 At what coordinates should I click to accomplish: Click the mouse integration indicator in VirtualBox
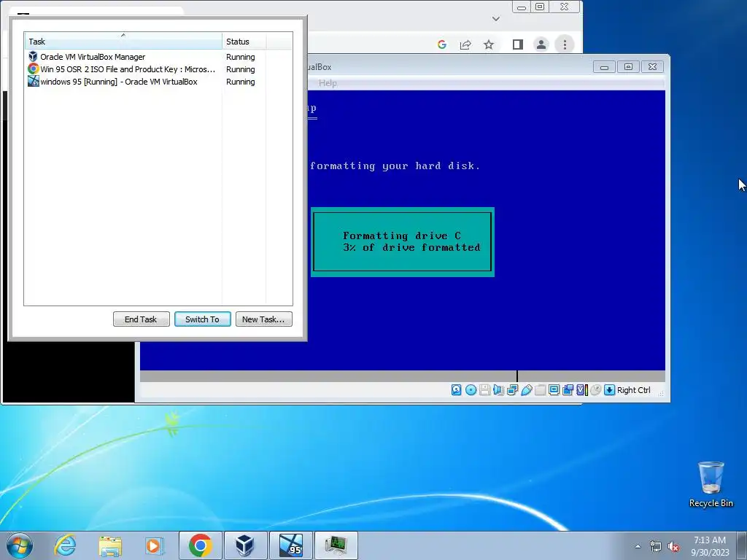pyautogui.click(x=595, y=390)
